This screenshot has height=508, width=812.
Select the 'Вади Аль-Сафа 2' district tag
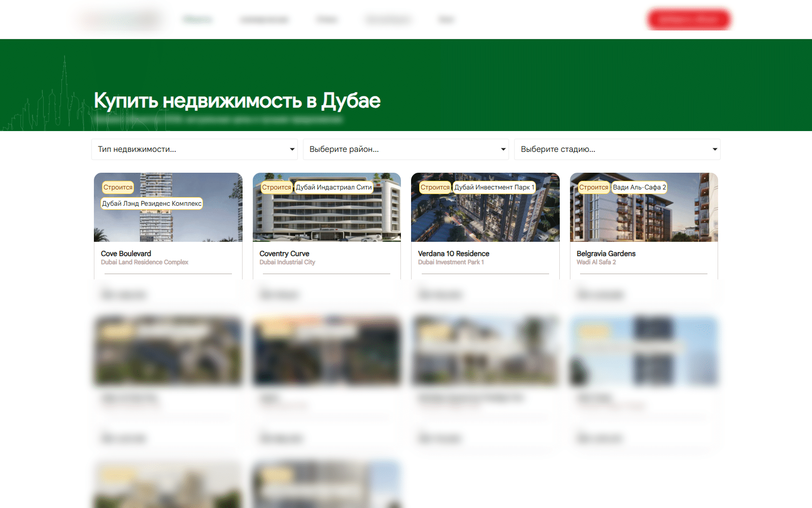(x=639, y=187)
